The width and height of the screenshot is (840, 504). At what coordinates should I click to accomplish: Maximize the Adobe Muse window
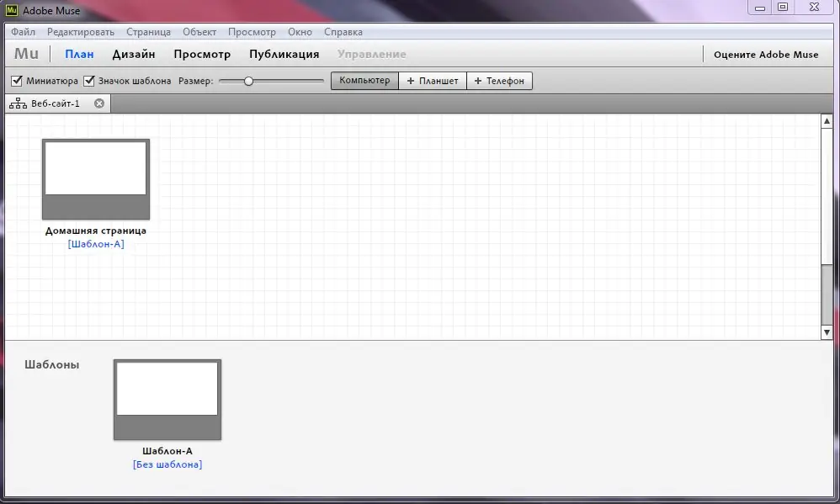click(x=783, y=8)
